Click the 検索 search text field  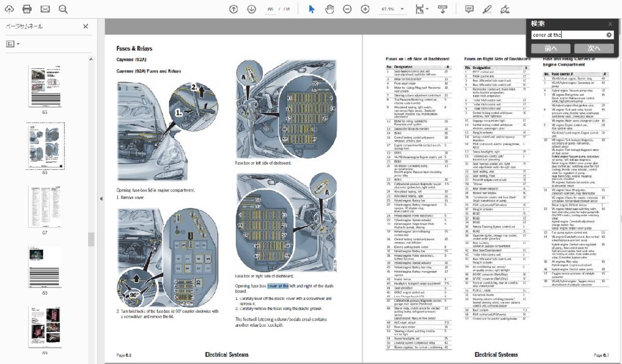(568, 35)
